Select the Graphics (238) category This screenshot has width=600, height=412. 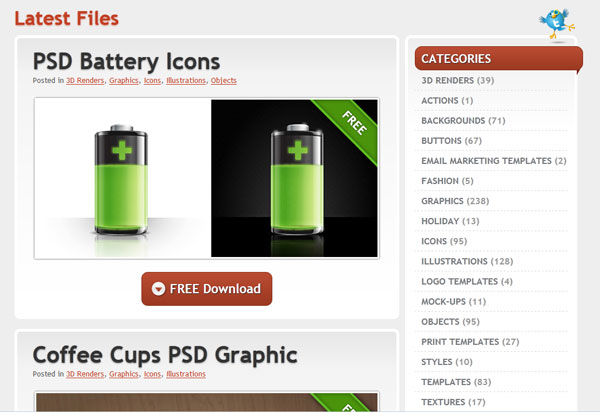pyautogui.click(x=455, y=201)
